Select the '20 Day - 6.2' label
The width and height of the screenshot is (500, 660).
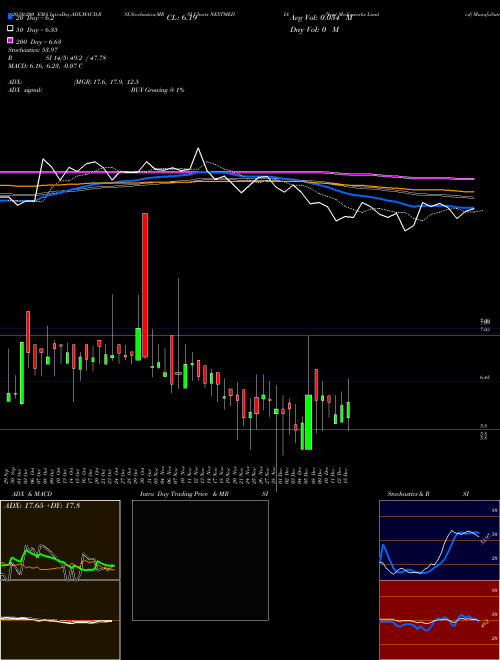(35, 18)
